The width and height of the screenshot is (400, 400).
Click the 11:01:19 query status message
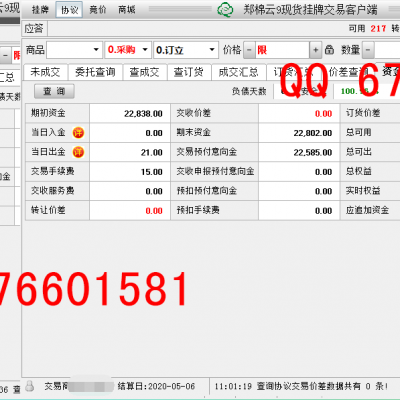[301, 386]
